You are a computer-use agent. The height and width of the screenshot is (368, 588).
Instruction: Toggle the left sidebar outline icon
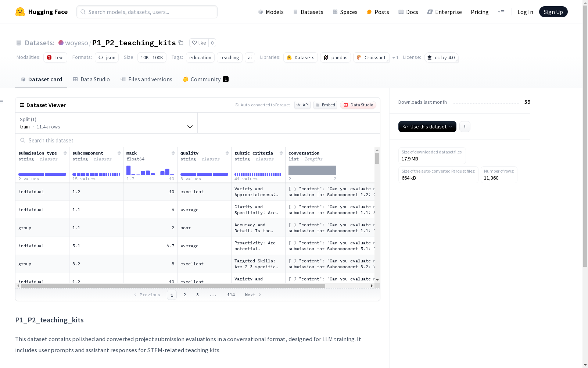[x=2, y=102]
